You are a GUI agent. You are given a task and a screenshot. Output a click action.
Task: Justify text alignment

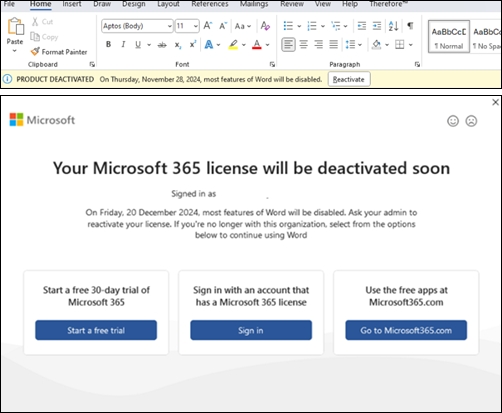(333, 44)
